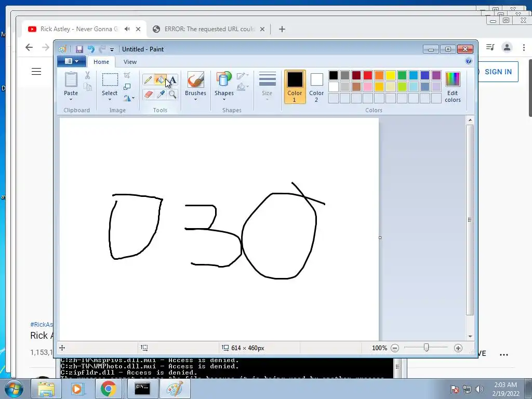532x399 pixels.
Task: Open the Shapes gallery icon
Action: (223, 79)
